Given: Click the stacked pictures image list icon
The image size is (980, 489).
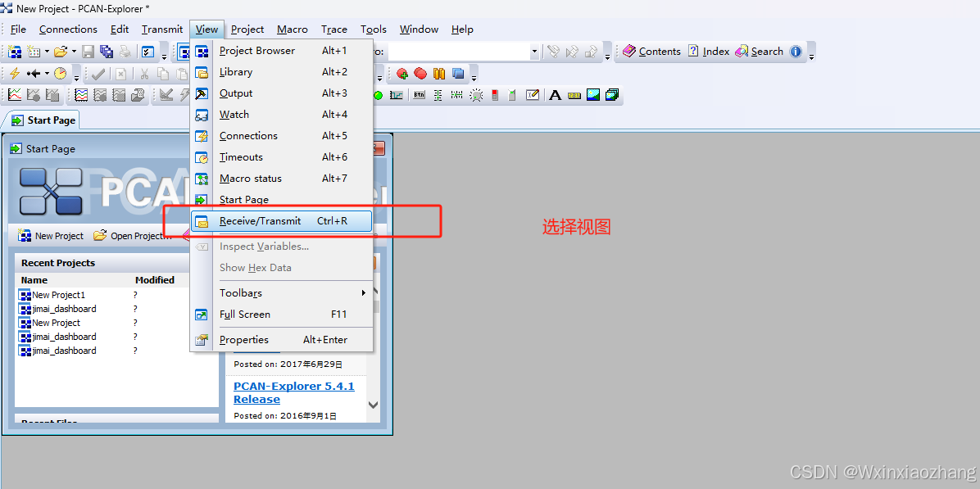Looking at the screenshot, I should click(x=612, y=95).
